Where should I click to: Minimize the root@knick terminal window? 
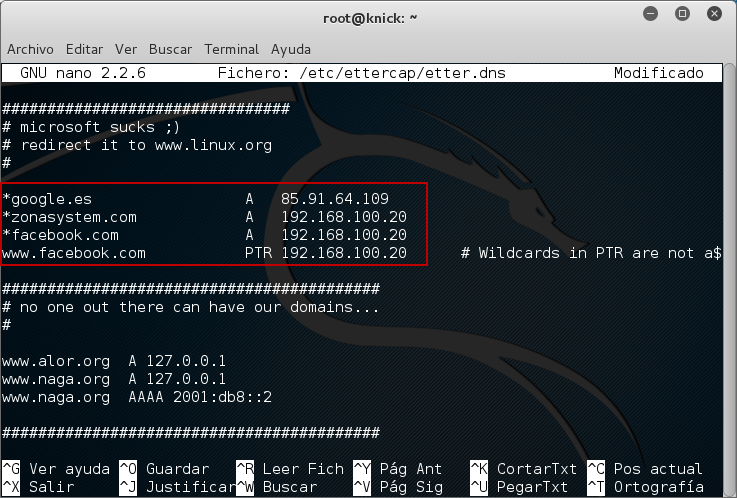651,14
